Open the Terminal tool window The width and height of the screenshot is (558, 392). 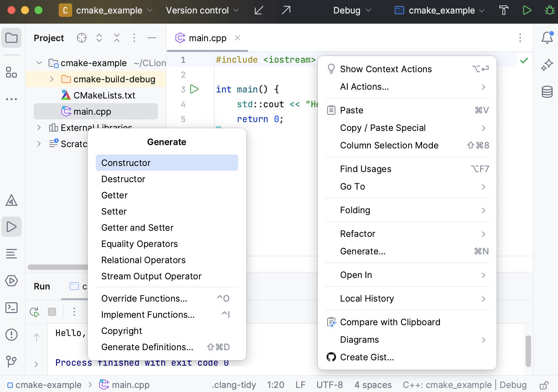[x=11, y=308]
